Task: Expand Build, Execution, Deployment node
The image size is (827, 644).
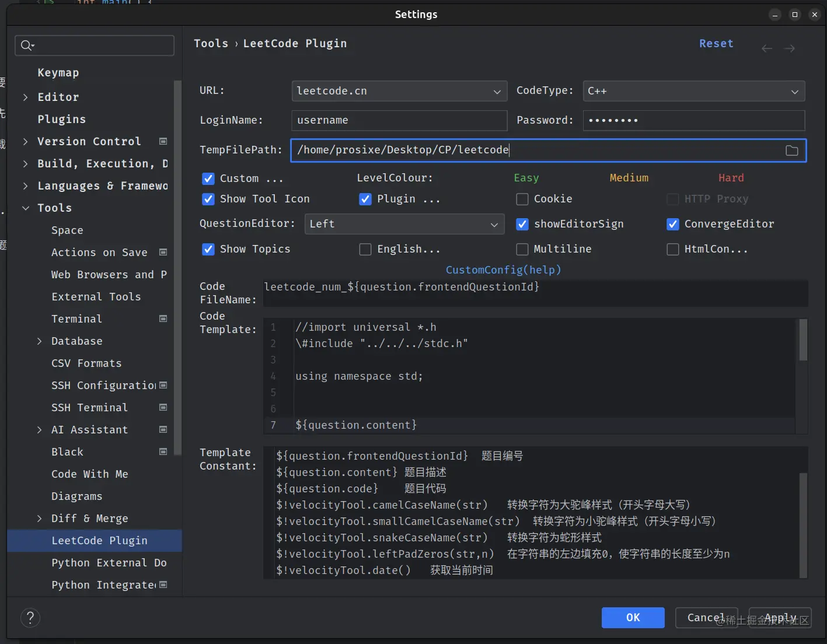Action: pos(25,164)
